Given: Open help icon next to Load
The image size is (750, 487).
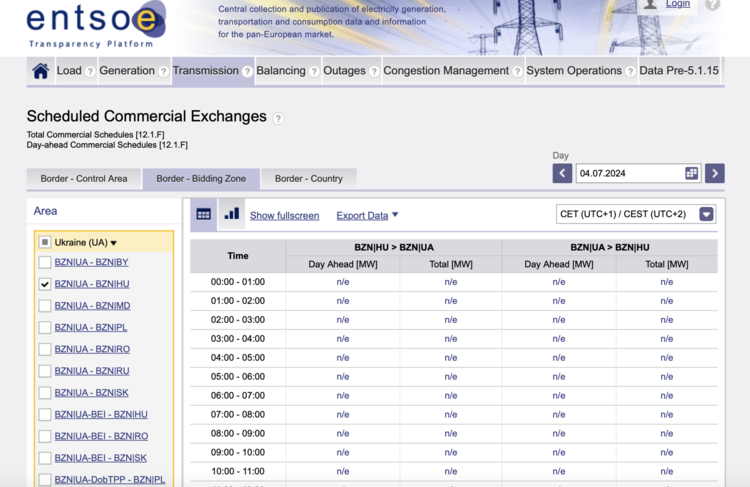Looking at the screenshot, I should click(x=90, y=72).
